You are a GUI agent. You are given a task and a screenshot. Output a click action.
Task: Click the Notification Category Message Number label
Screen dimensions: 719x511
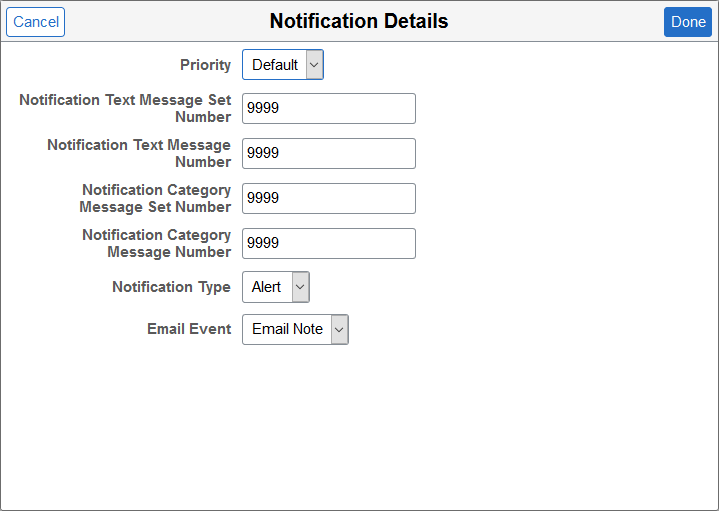click(x=156, y=243)
